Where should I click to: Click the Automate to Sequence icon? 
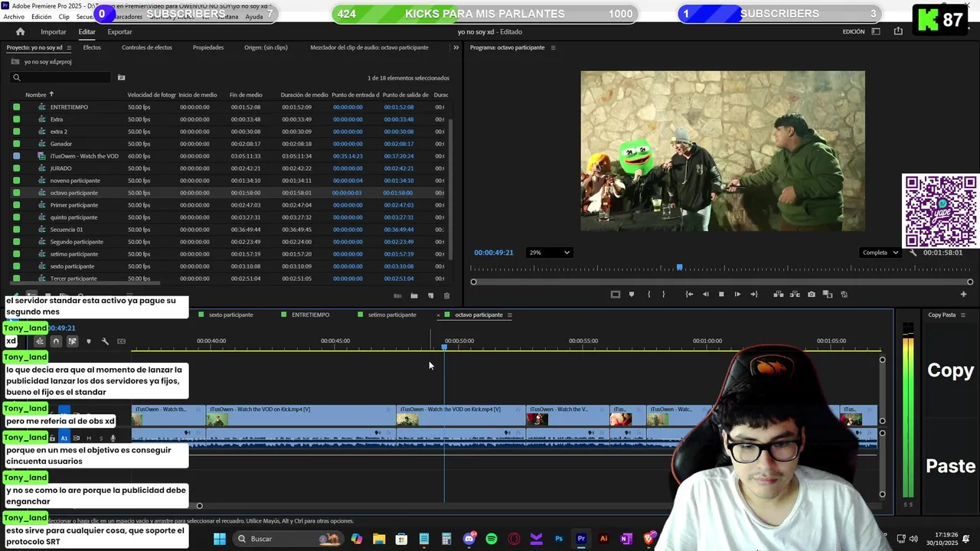(397, 295)
